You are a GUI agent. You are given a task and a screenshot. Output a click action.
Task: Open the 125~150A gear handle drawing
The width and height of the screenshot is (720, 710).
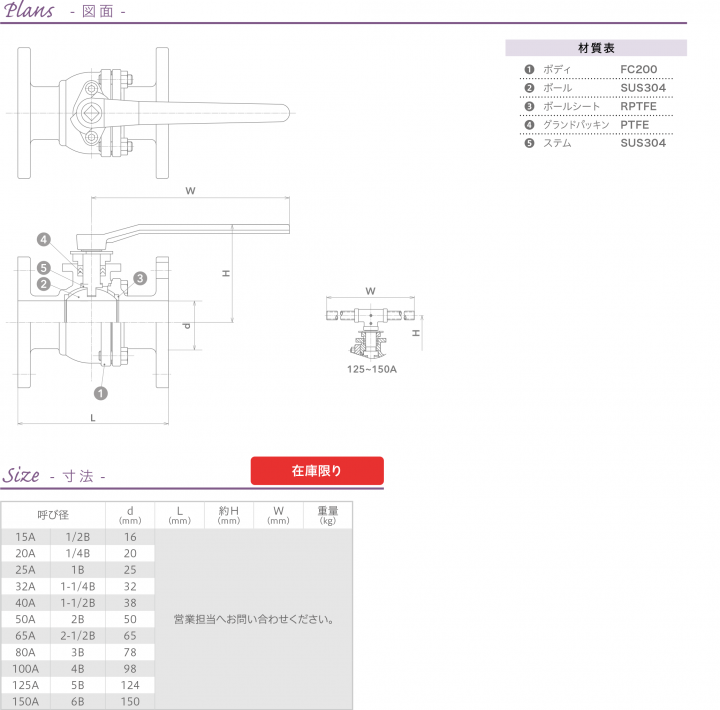371,330
